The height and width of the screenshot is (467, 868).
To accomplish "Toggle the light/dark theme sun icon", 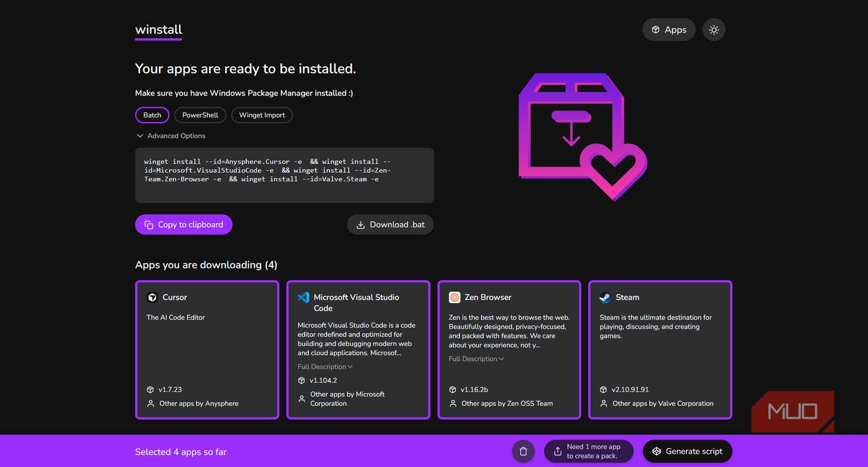I will click(x=713, y=30).
